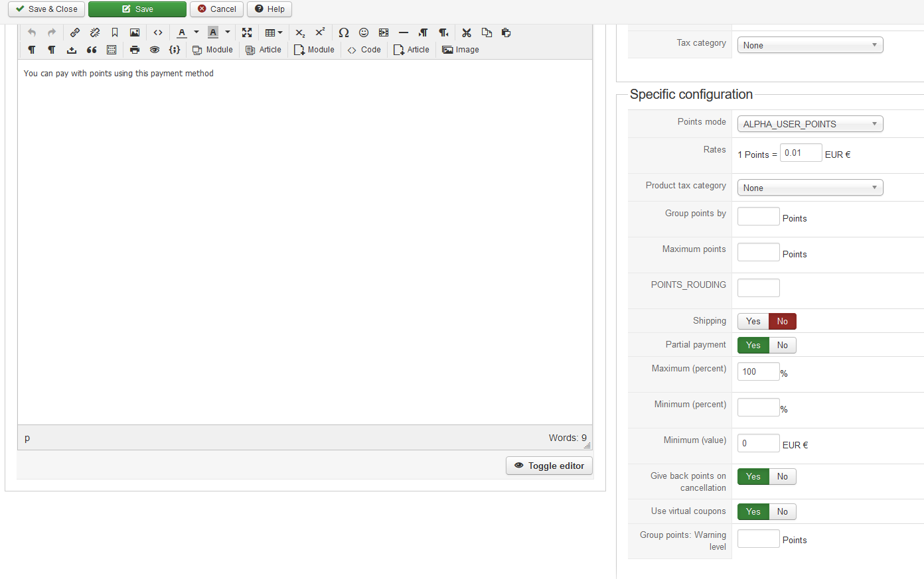Open the text color dropdown arrow
The image size is (924, 579).
(196, 32)
